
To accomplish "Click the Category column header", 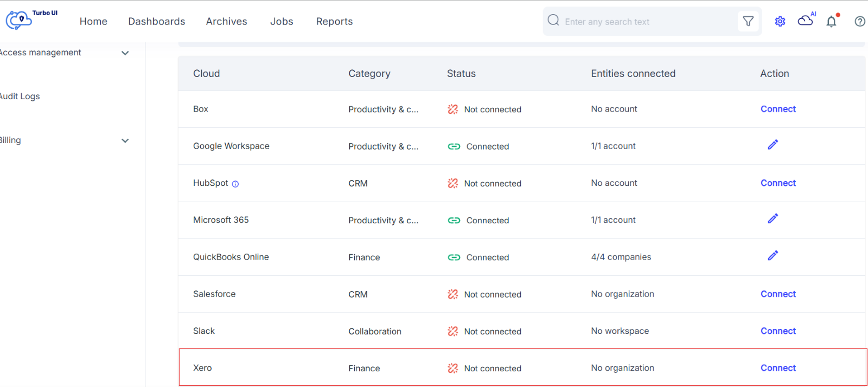I will (x=369, y=74).
